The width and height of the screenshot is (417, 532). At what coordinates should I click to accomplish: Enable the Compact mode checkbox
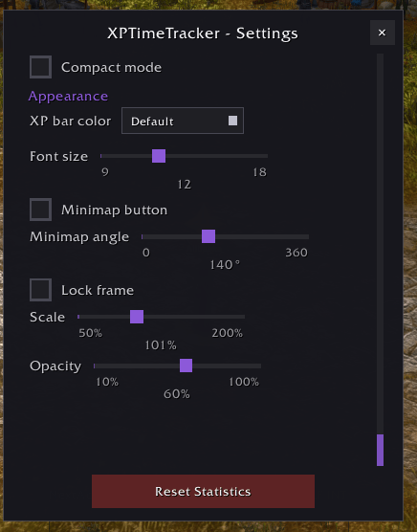click(41, 67)
